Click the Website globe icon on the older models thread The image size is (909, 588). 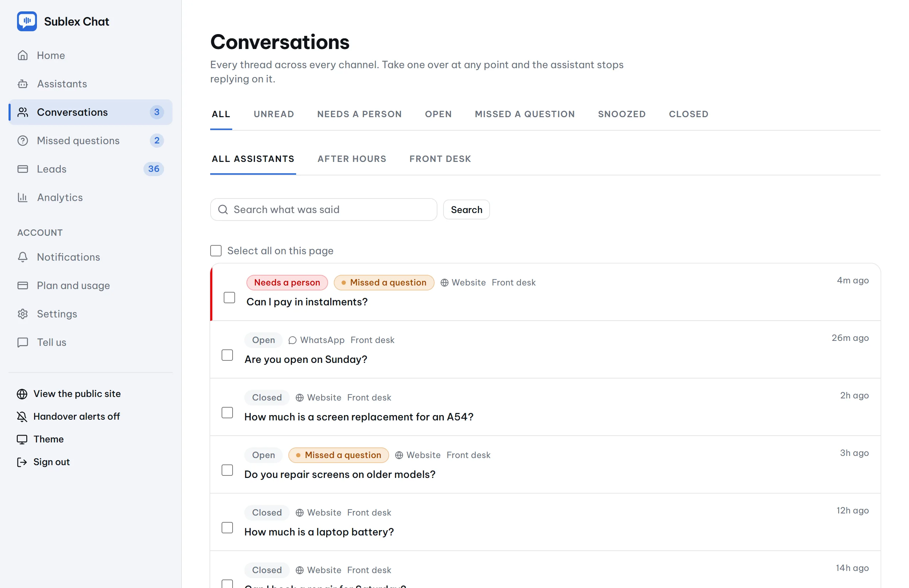(x=399, y=455)
